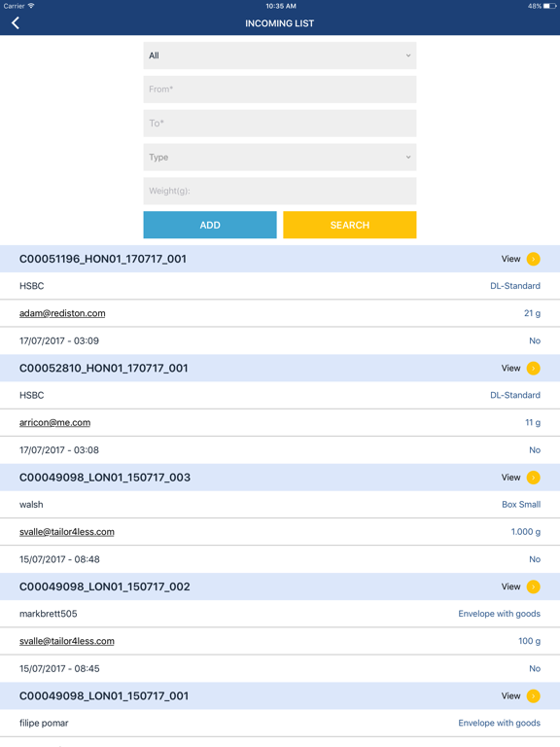560x747 pixels.
Task: Open svalle@tailor4less.com under markbrett505
Action: pos(67,641)
